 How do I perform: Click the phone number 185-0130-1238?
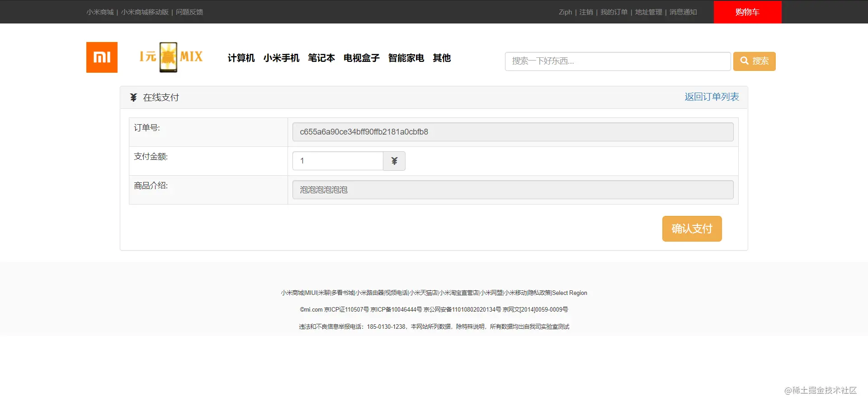(x=386, y=327)
